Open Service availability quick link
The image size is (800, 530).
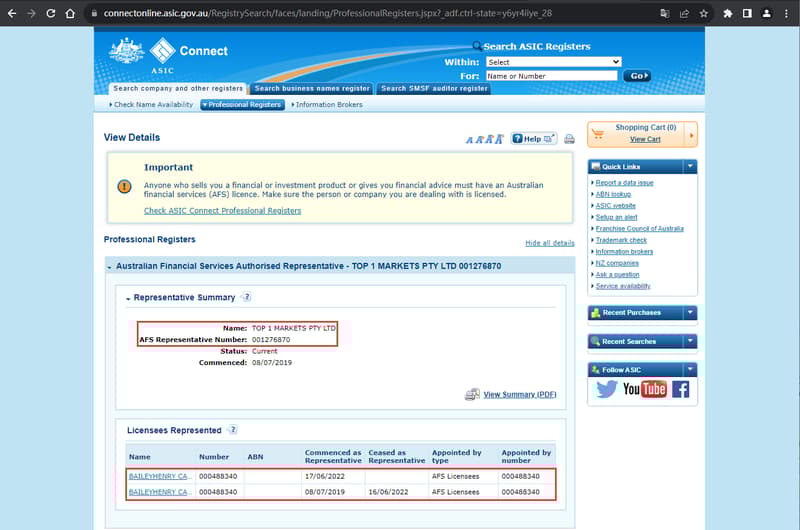click(623, 286)
